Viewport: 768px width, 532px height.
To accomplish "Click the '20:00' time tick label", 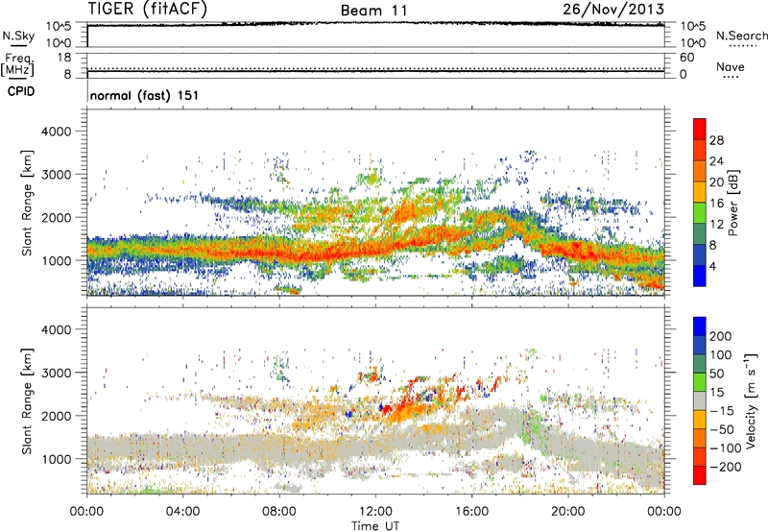I will [x=567, y=512].
